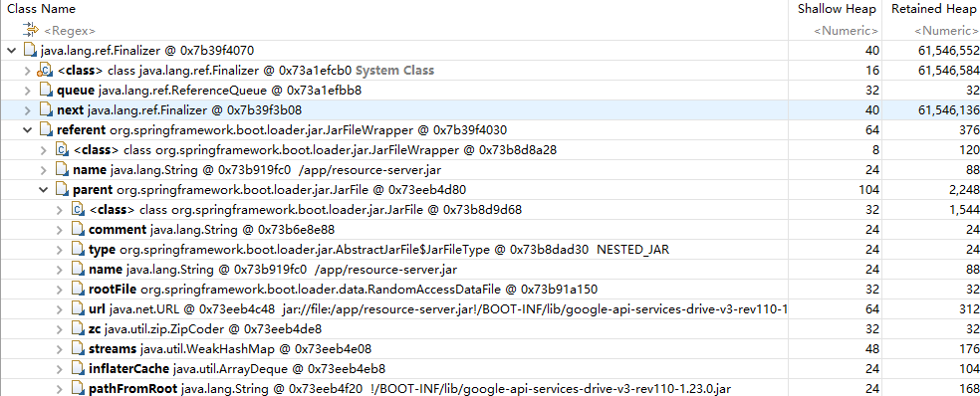Image resolution: width=980 pixels, height=396 pixels.
Task: Click the retained heap value 312
Action: (x=969, y=308)
